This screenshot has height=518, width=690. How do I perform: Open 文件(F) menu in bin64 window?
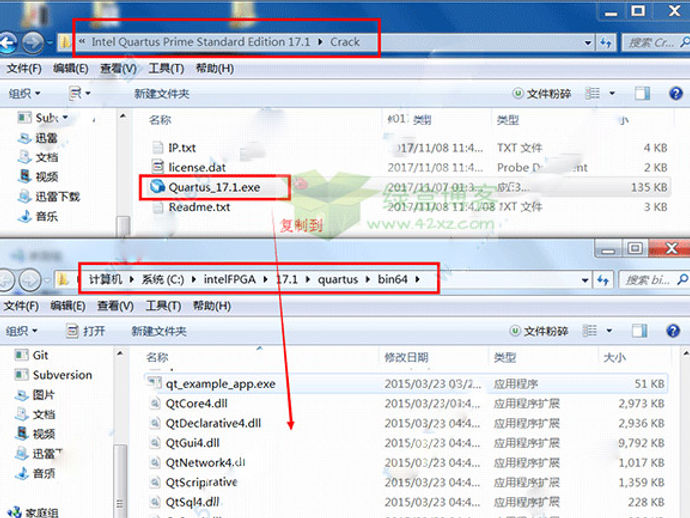point(21,306)
